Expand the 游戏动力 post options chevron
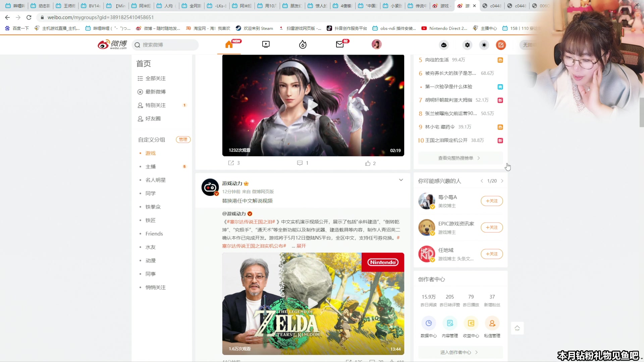 401,180
